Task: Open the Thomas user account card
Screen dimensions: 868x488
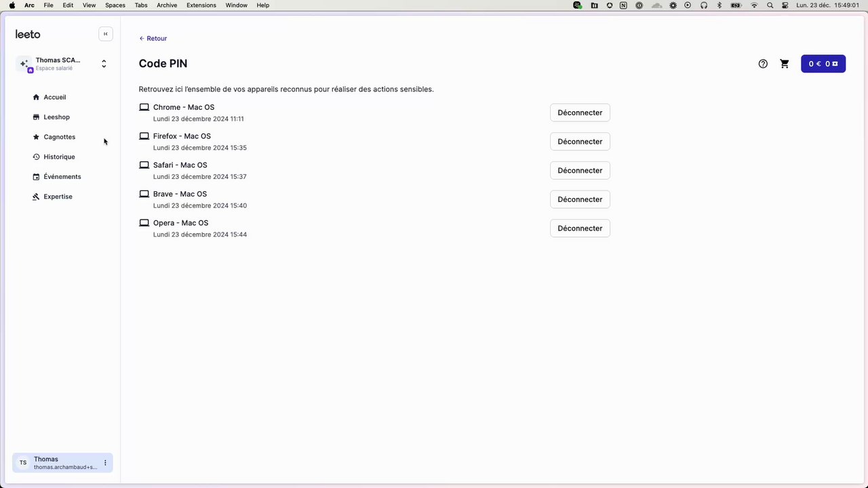Action: pos(62,463)
